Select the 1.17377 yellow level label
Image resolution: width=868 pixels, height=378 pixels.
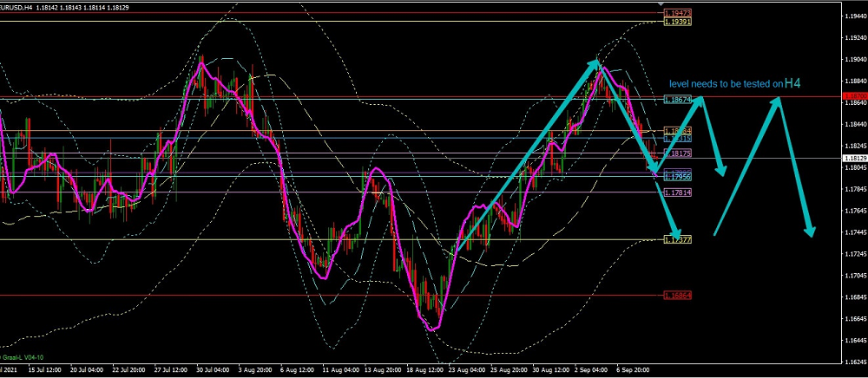coord(677,239)
